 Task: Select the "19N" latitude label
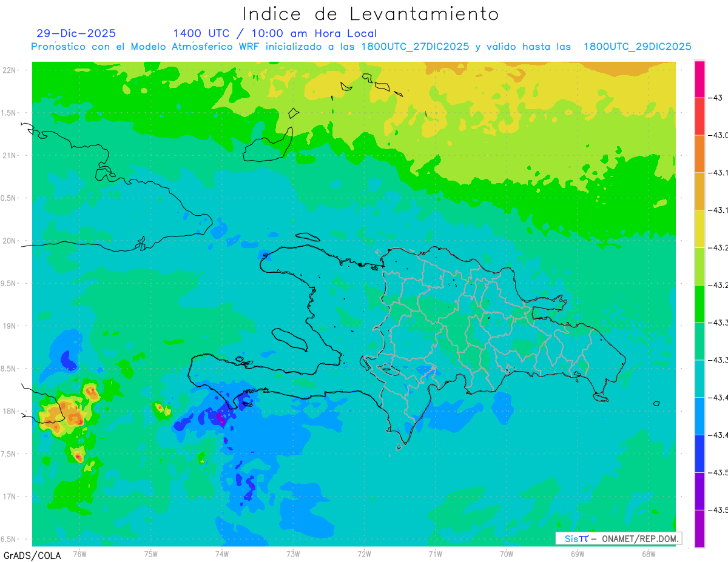[x=10, y=326]
